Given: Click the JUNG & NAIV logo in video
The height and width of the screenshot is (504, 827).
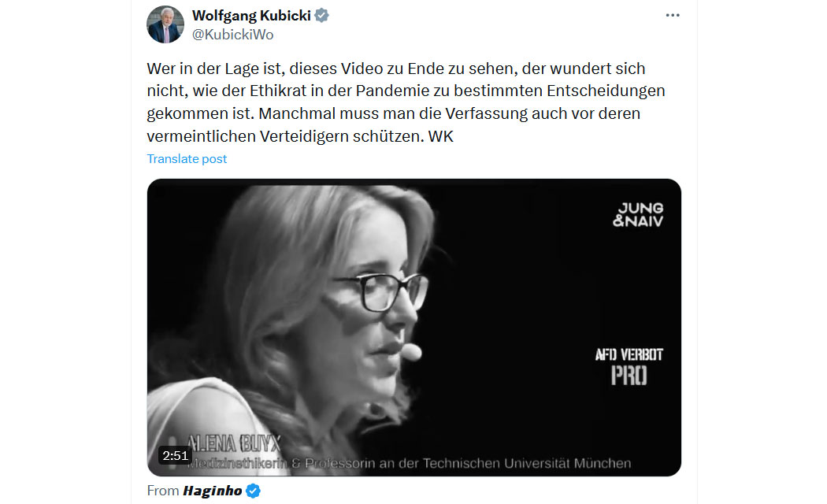Looking at the screenshot, I should click(x=638, y=214).
